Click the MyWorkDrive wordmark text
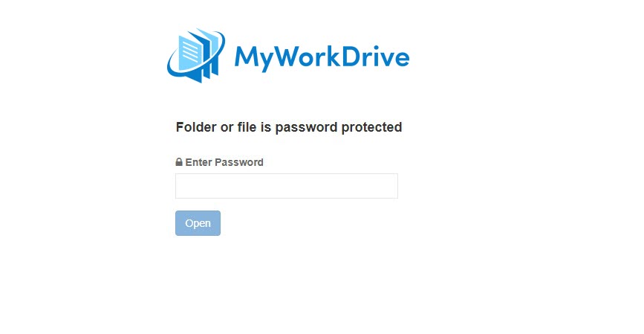This screenshot has width=644, height=334. tap(322, 59)
